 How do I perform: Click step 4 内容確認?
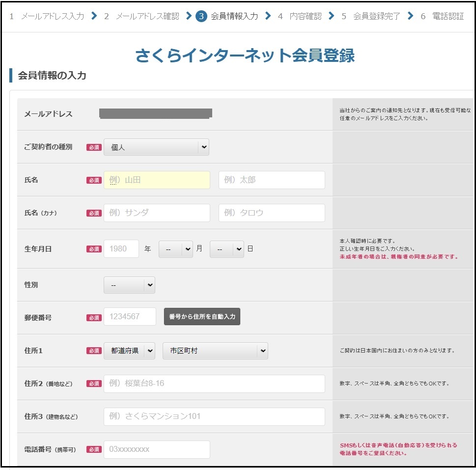pos(300,16)
